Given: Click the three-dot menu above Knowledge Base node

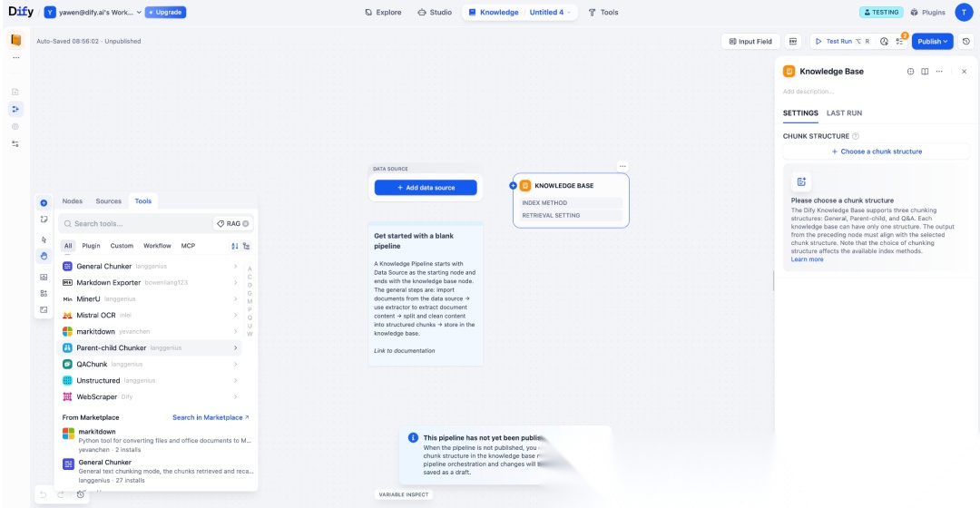Looking at the screenshot, I should (x=622, y=166).
